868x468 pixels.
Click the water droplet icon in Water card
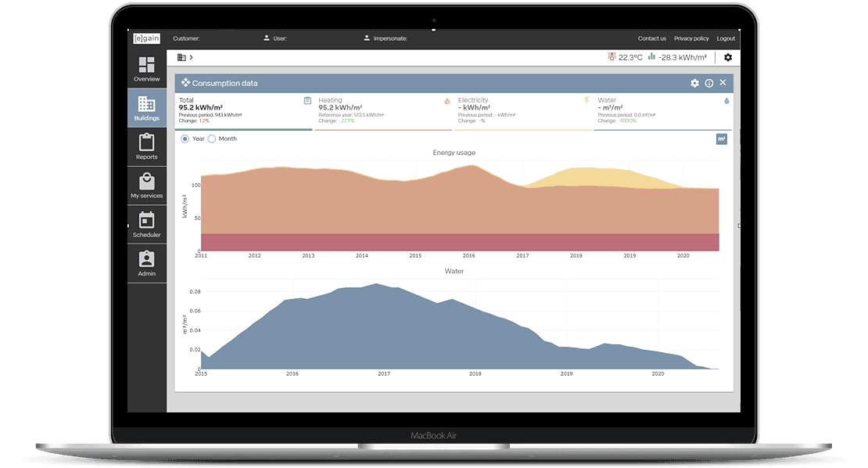click(x=726, y=100)
